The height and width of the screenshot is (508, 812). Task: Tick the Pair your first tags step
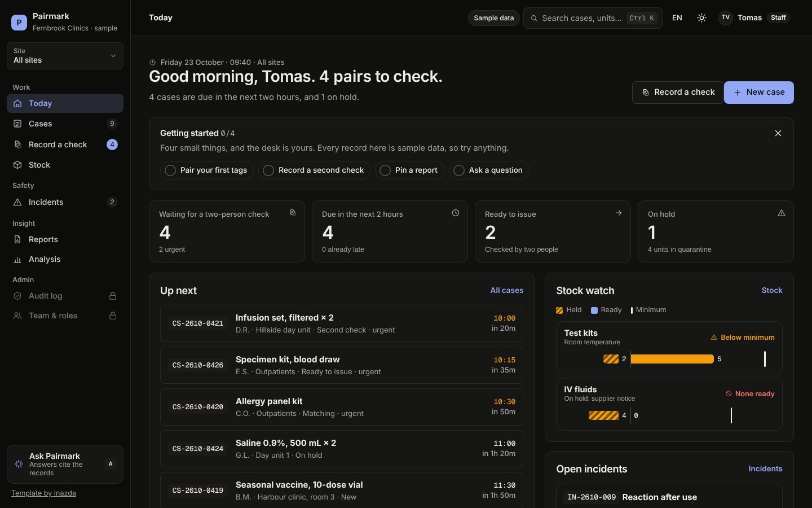(207, 170)
